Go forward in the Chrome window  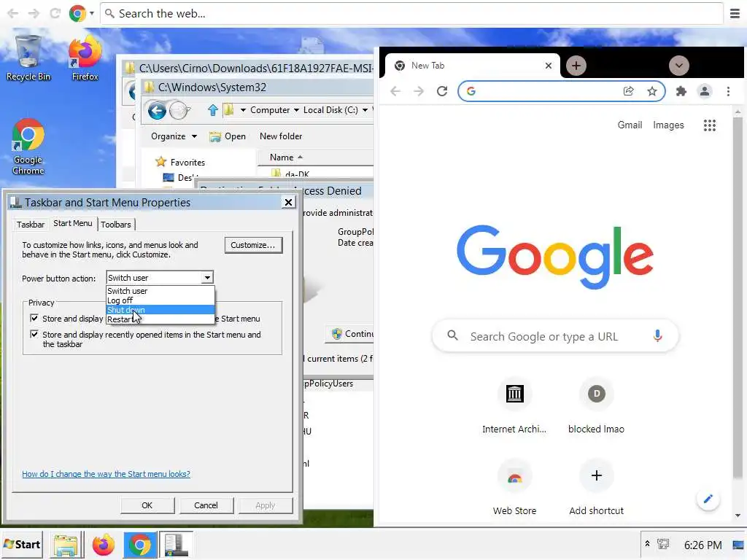419,91
